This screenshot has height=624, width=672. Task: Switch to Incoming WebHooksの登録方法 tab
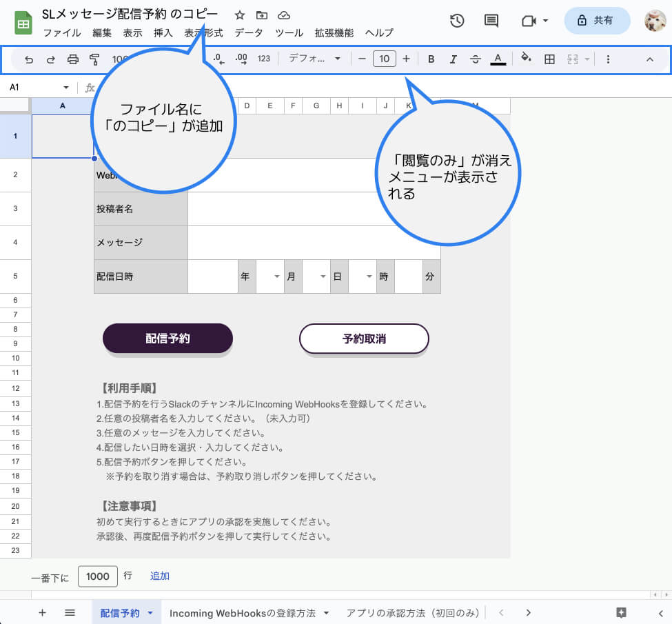(243, 613)
